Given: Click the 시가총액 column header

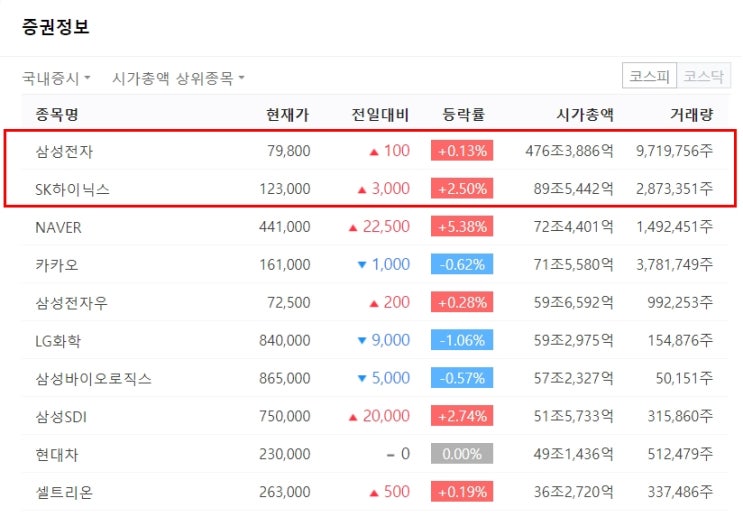Looking at the screenshot, I should [585, 114].
